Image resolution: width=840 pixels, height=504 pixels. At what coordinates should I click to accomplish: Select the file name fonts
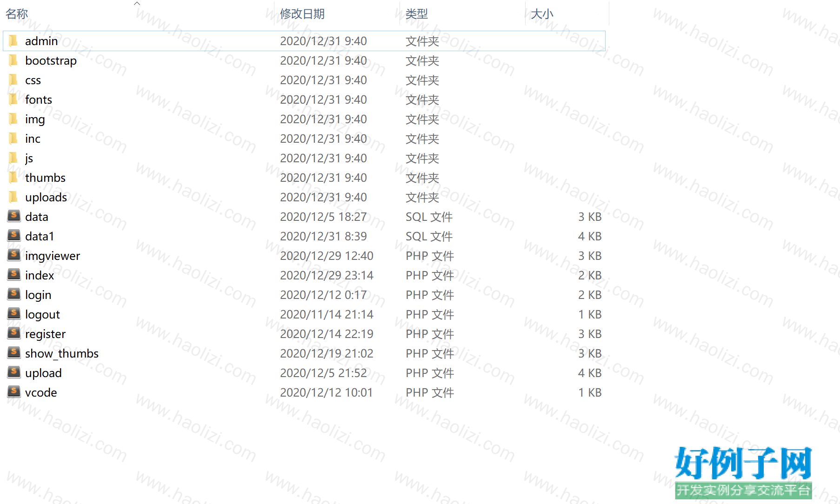(39, 99)
